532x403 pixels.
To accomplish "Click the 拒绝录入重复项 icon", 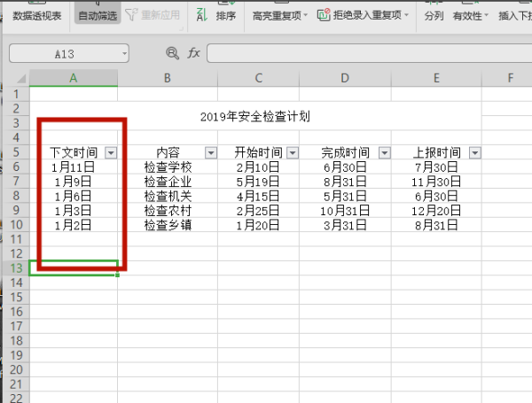I will click(x=324, y=15).
